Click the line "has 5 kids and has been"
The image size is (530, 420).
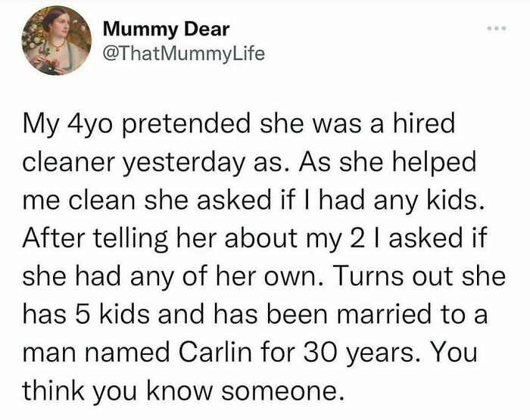255,314
